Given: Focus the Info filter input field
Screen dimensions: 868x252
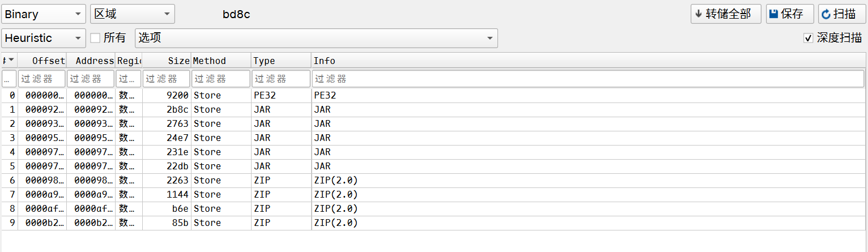Looking at the screenshot, I should click(588, 79).
